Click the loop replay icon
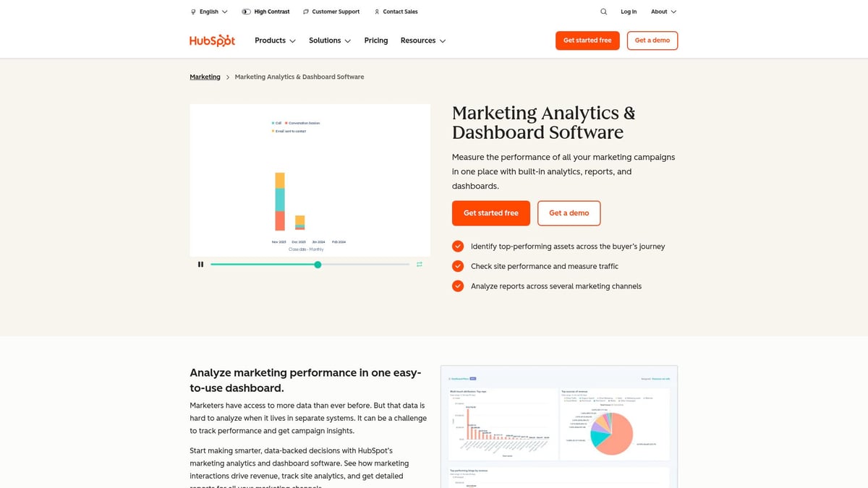The image size is (868, 488). 420,265
